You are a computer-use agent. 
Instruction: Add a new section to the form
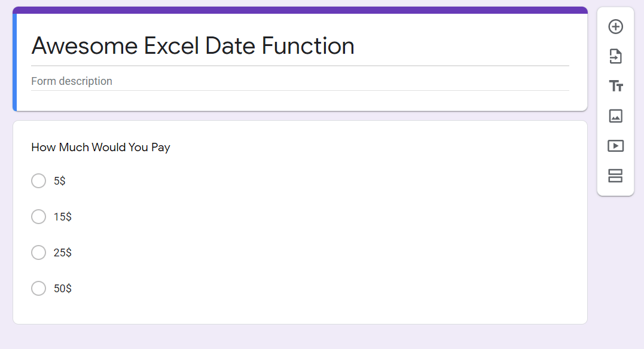[x=615, y=176]
